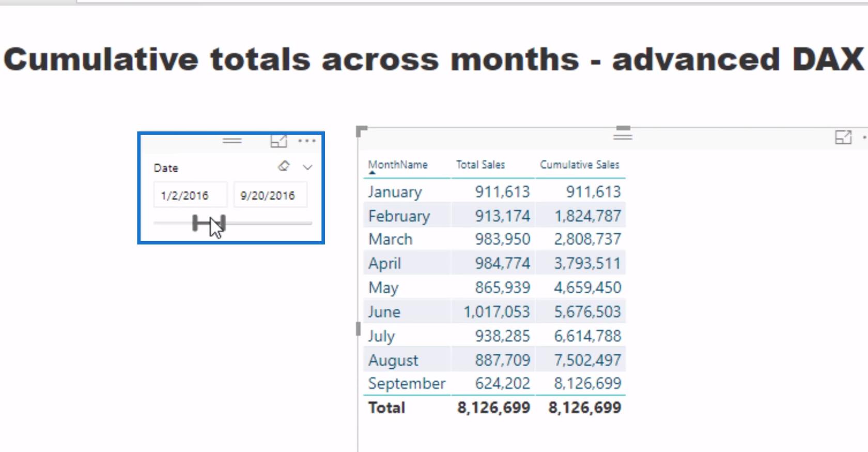
Task: Select the September row label
Action: pyautogui.click(x=407, y=384)
